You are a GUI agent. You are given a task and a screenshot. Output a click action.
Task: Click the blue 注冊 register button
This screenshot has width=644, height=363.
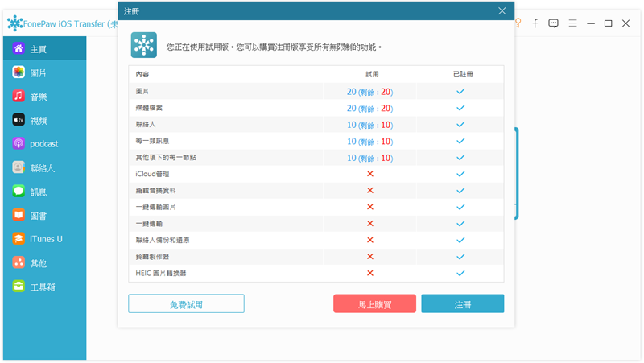pyautogui.click(x=462, y=303)
